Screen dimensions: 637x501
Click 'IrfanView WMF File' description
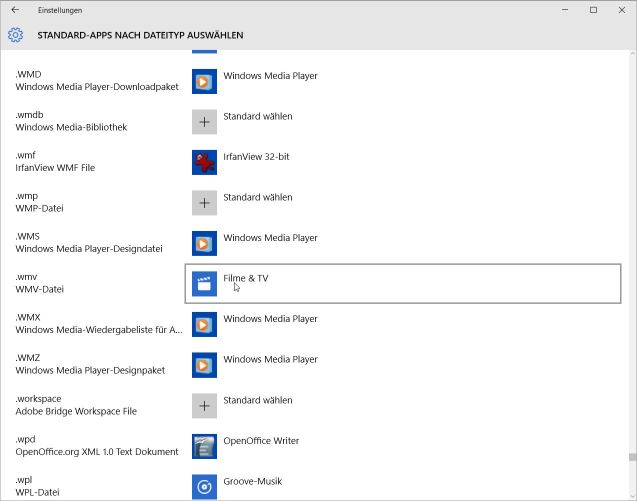(55, 168)
